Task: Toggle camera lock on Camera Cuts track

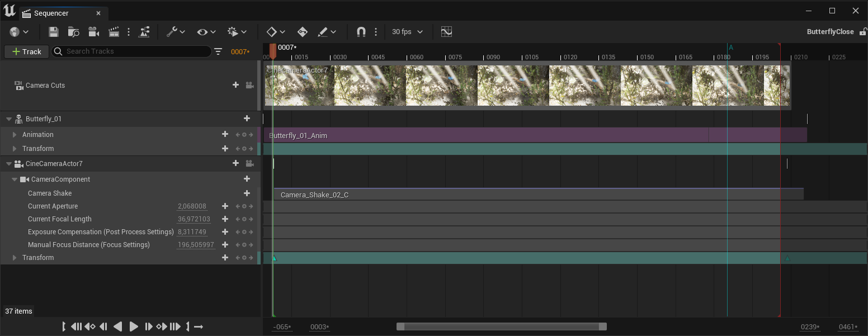Action: 249,86
